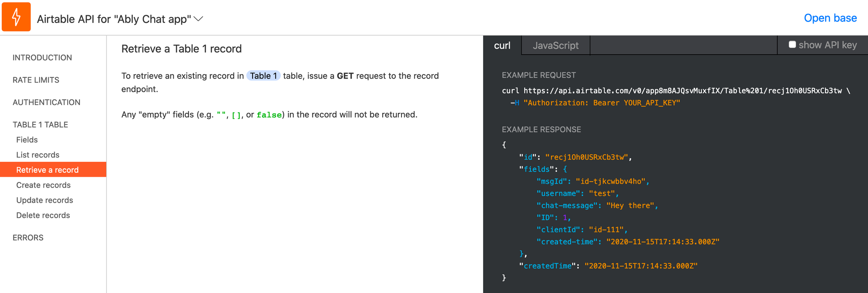868x293 pixels.
Task: Go to the Errors section
Action: 28,238
